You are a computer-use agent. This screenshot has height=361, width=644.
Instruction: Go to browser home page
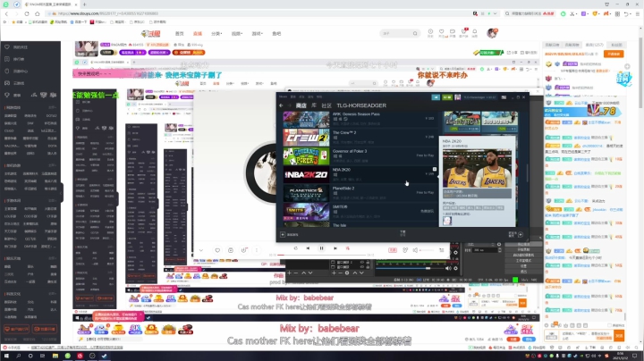(37, 13)
